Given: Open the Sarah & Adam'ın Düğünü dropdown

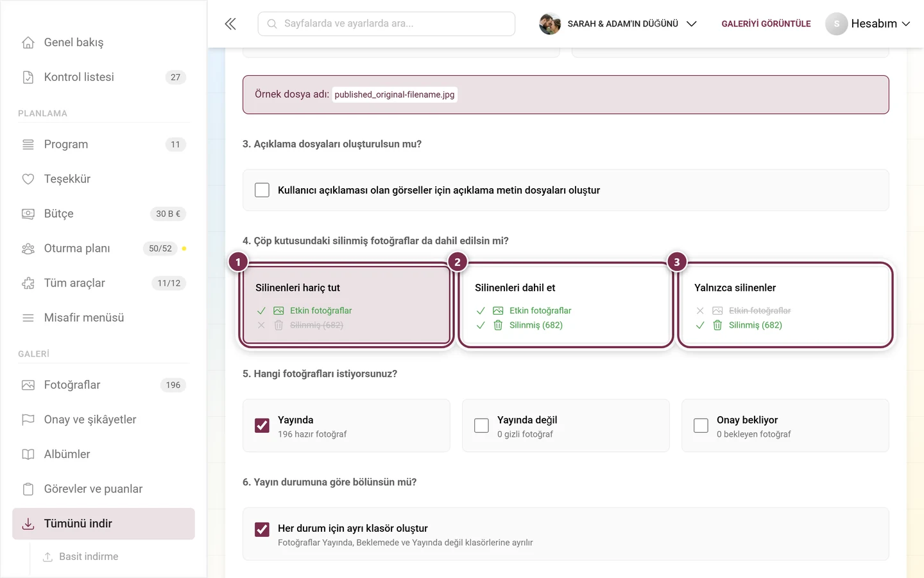Looking at the screenshot, I should coord(619,24).
